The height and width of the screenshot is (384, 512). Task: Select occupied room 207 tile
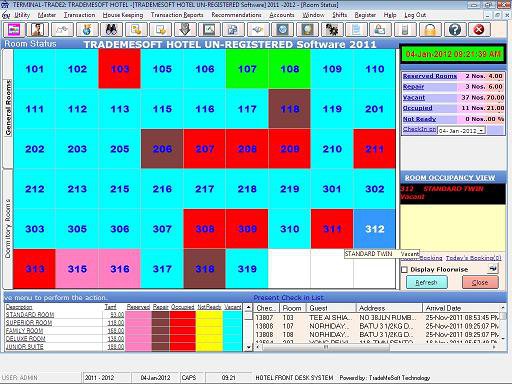(x=204, y=149)
